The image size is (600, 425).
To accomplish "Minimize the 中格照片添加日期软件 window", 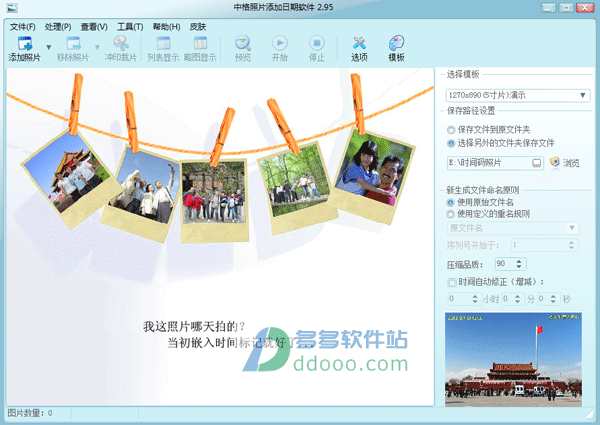I will point(548,7).
